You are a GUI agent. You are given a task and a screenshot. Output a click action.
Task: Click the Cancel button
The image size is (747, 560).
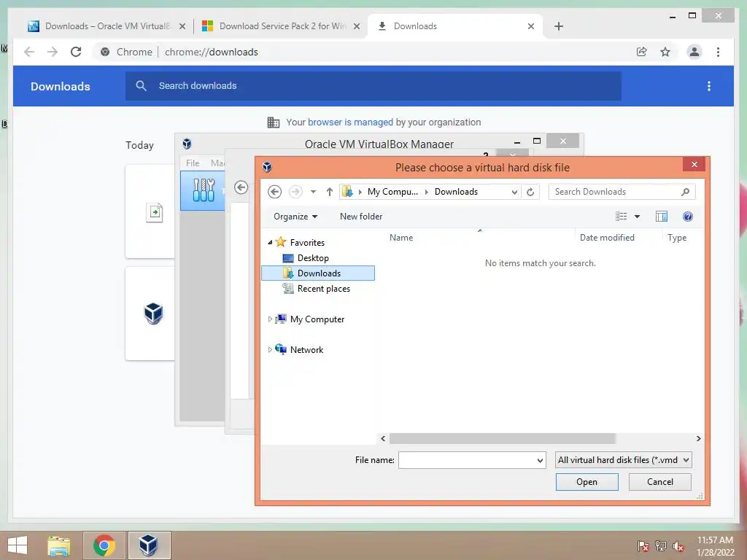pos(659,482)
